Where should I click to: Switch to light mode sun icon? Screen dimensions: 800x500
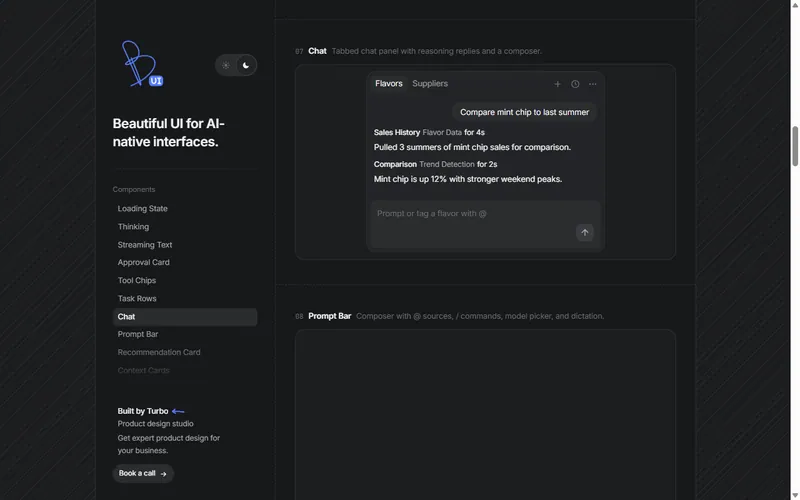tap(226, 65)
